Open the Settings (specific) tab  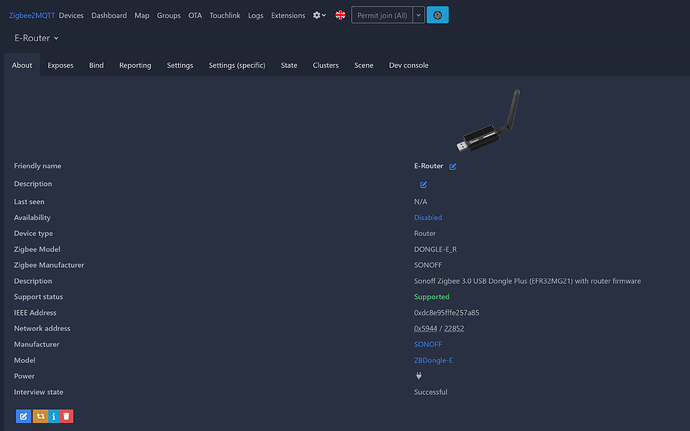tap(237, 65)
